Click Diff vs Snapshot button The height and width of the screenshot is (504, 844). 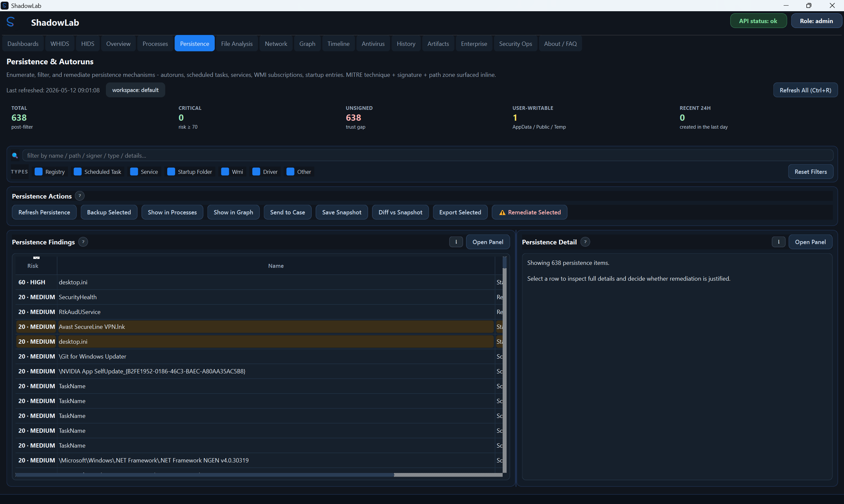pyautogui.click(x=400, y=212)
